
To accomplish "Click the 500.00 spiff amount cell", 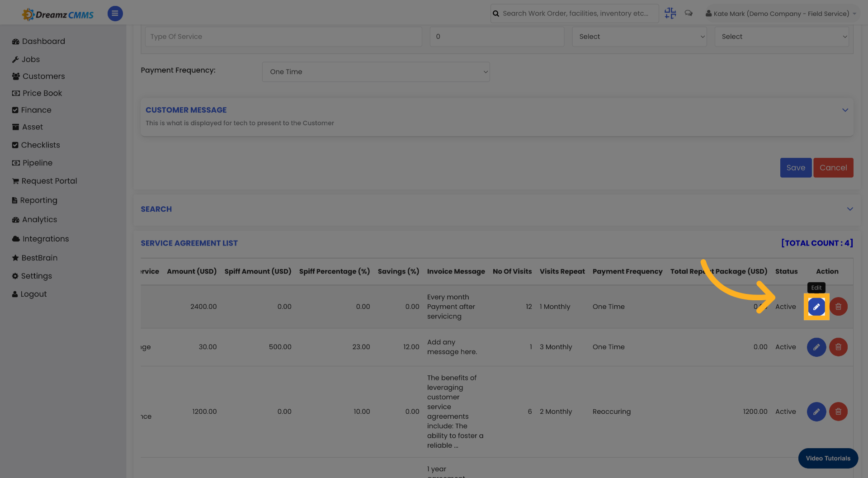I will [x=280, y=347].
